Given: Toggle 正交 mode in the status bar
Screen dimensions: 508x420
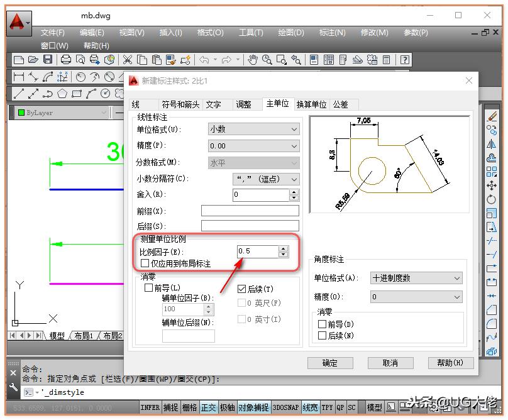Looking at the screenshot, I should (208, 407).
